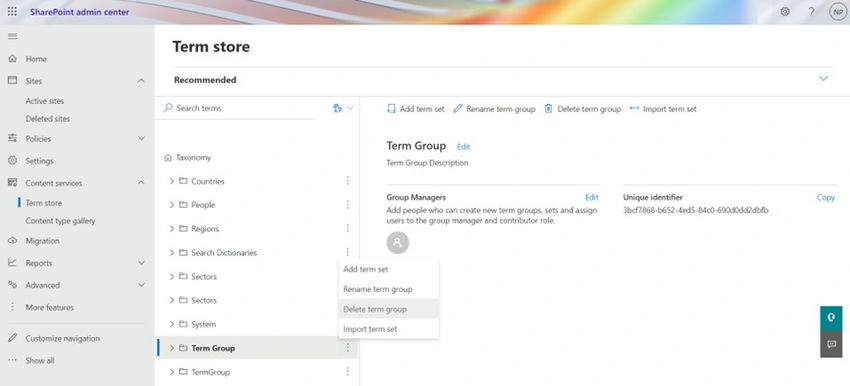The height and width of the screenshot is (386, 850).
Task: Click Delete term group toolbar button
Action: [583, 109]
